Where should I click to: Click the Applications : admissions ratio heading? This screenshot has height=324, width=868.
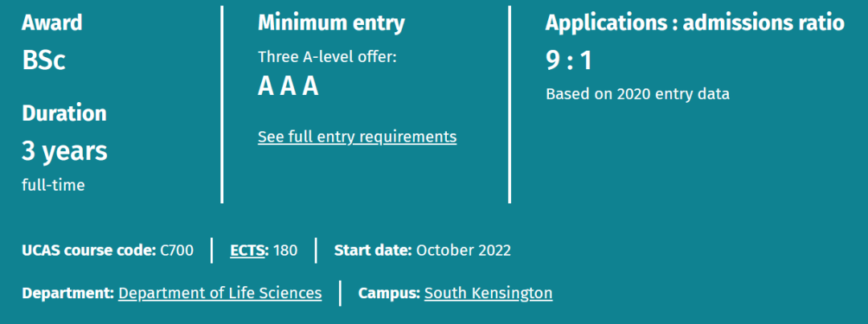click(x=694, y=23)
